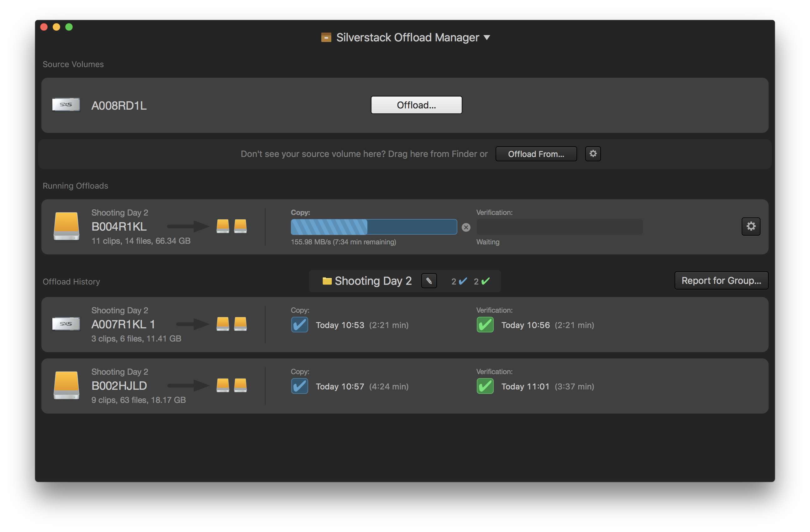Cancel the B004R1KL copy progress
810x532 pixels.
466,227
